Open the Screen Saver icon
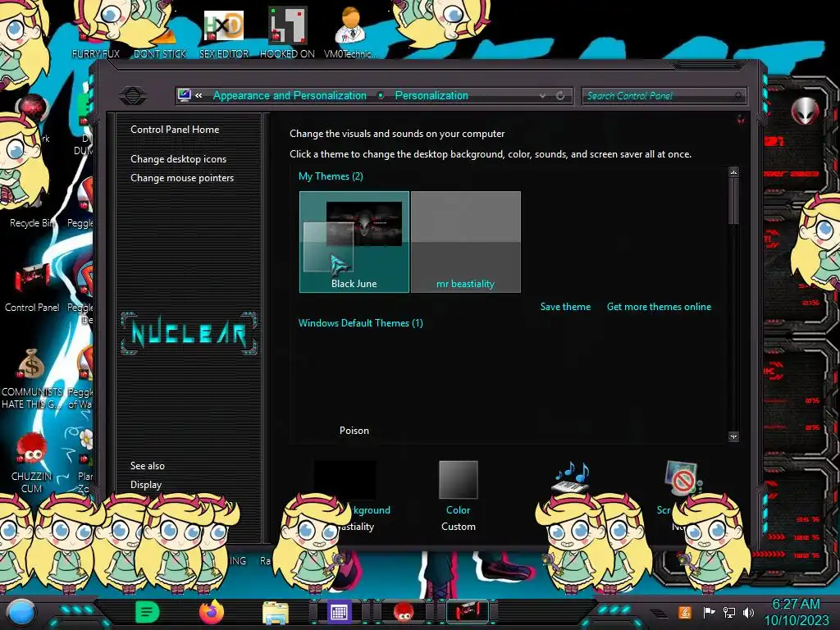Screen dimensions: 840x630 click(x=682, y=478)
